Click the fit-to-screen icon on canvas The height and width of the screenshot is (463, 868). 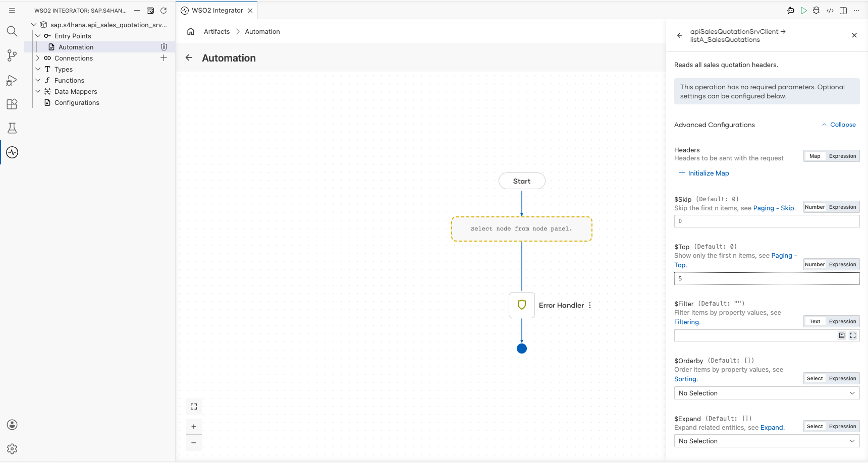(x=194, y=407)
